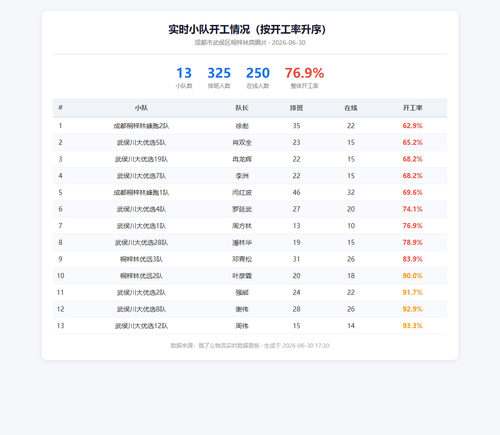Viewport: 500px width, 435px height.
Task: Click scheduled count 27 in row 6
Action: coord(296,209)
